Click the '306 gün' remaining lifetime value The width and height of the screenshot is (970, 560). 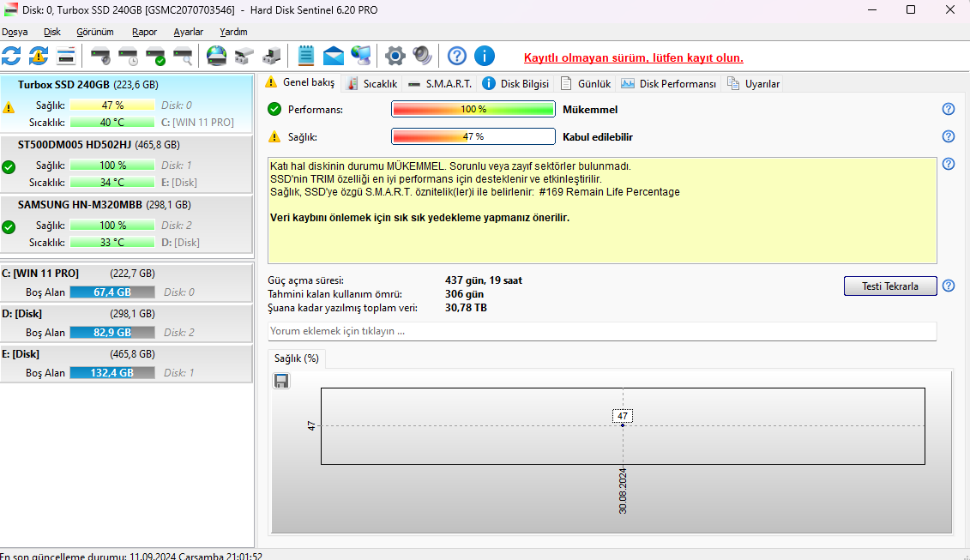click(464, 294)
